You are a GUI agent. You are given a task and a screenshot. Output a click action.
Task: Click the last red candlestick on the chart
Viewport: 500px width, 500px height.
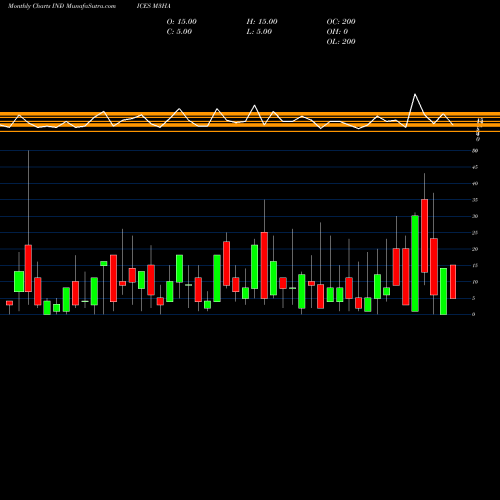tap(453, 282)
